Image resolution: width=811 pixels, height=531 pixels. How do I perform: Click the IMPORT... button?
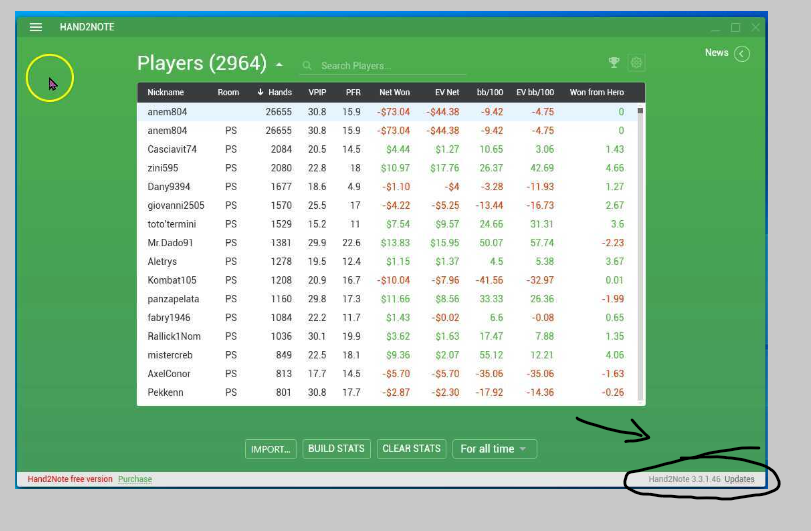click(x=271, y=449)
